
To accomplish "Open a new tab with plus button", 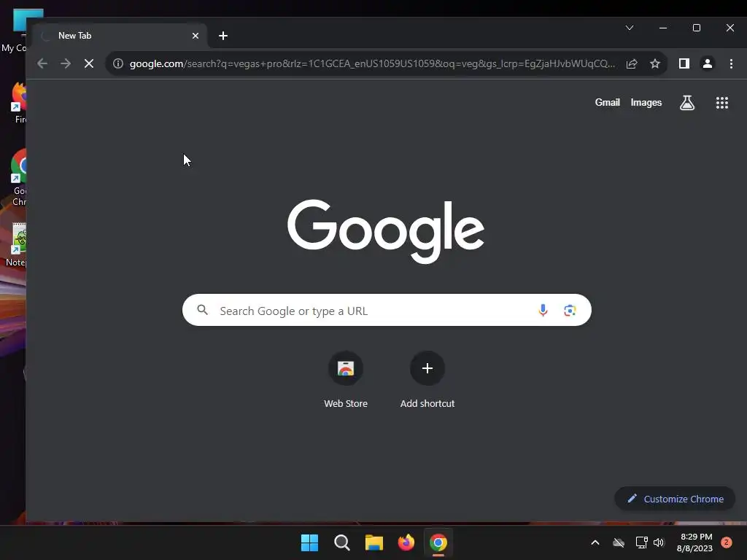I will [223, 36].
